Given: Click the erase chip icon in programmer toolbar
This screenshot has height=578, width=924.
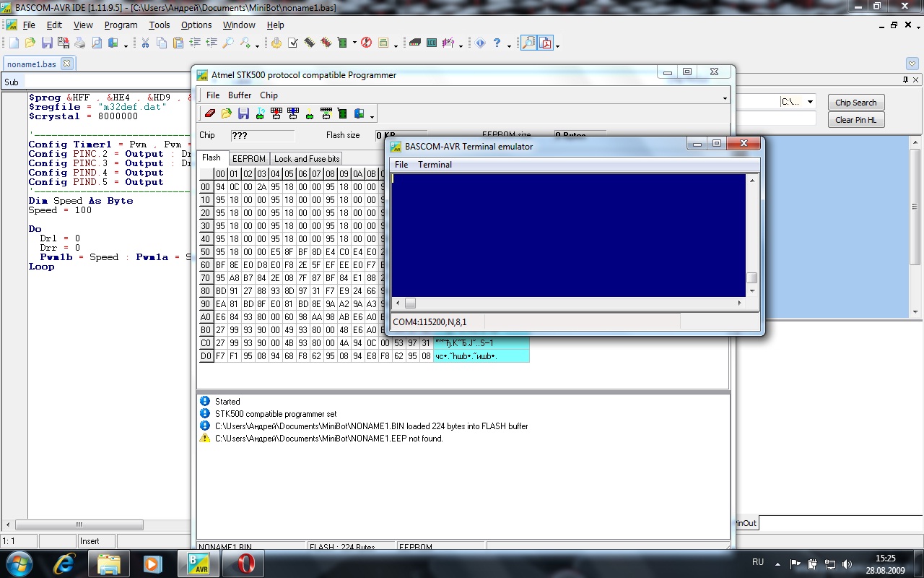Looking at the screenshot, I should pyautogui.click(x=210, y=113).
